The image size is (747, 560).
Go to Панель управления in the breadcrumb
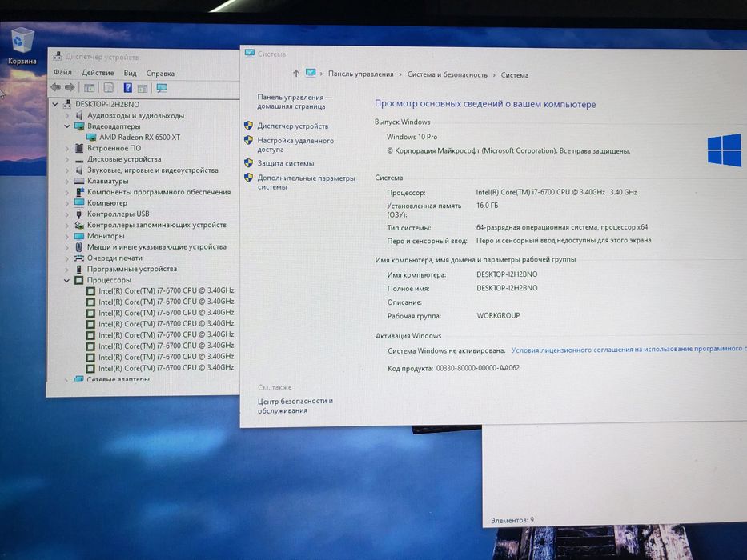(360, 74)
